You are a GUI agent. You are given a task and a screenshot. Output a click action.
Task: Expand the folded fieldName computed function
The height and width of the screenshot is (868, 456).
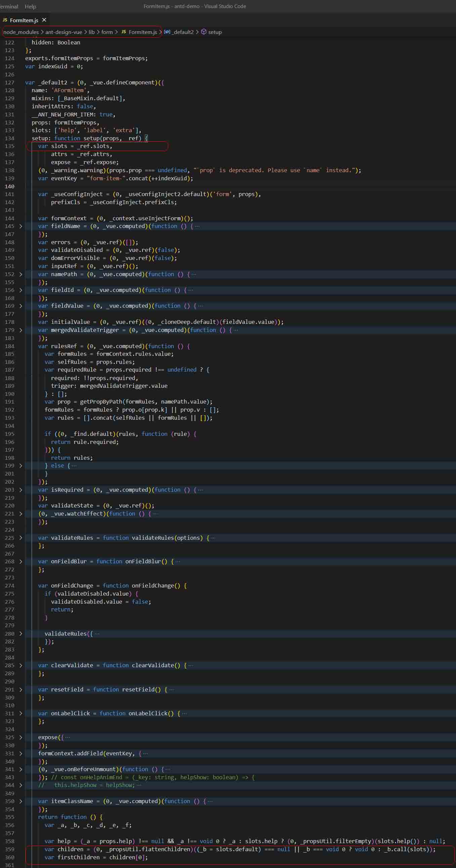point(20,226)
